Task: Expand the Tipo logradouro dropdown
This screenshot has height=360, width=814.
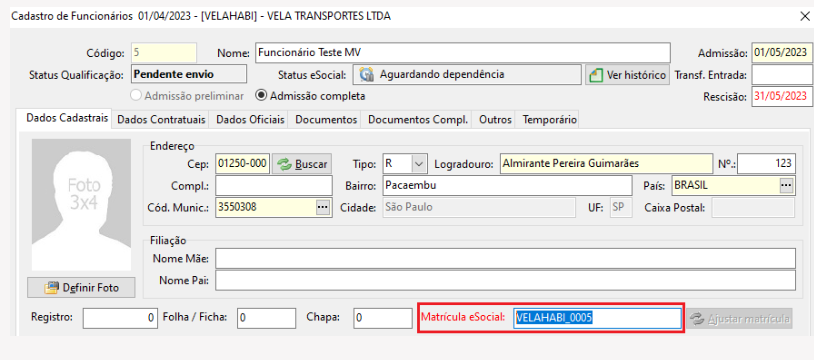Action: [419, 164]
